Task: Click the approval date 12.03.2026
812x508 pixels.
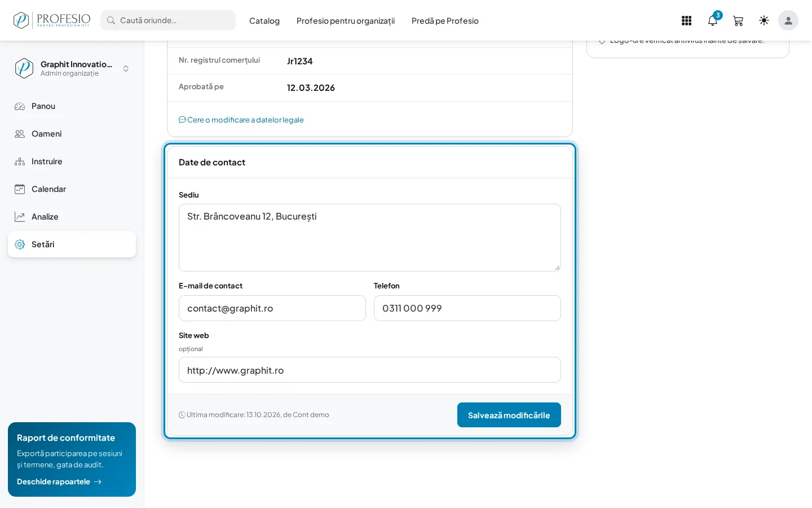Action: [x=311, y=87]
